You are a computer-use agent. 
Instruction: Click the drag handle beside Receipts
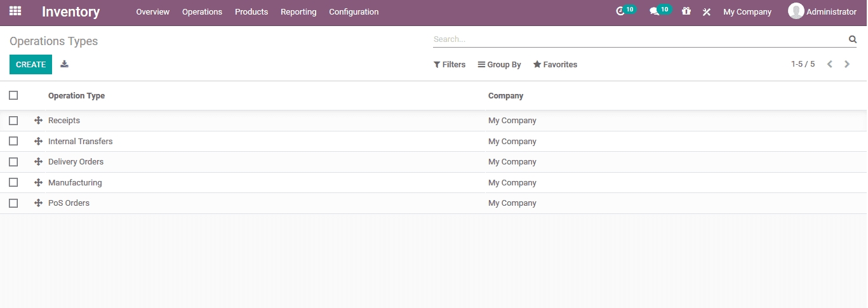pyautogui.click(x=38, y=121)
